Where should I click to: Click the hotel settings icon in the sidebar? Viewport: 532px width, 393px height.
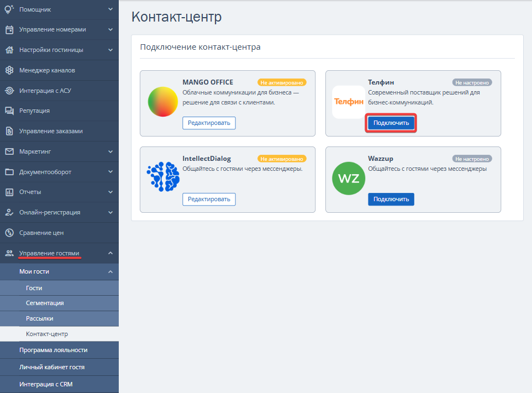9,50
